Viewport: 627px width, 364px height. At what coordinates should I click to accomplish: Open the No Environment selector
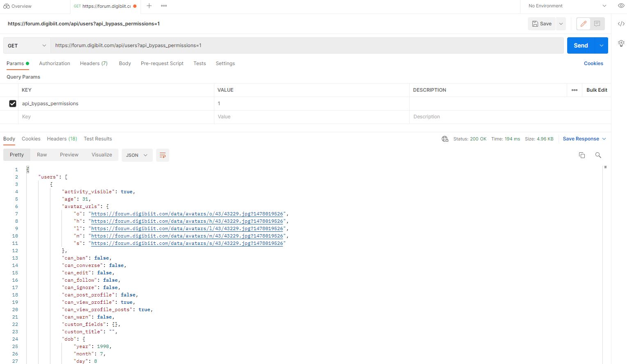567,6
